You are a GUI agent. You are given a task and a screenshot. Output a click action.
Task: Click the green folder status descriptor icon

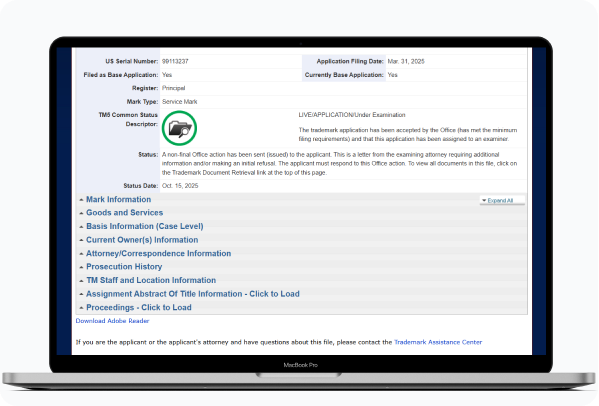179,128
